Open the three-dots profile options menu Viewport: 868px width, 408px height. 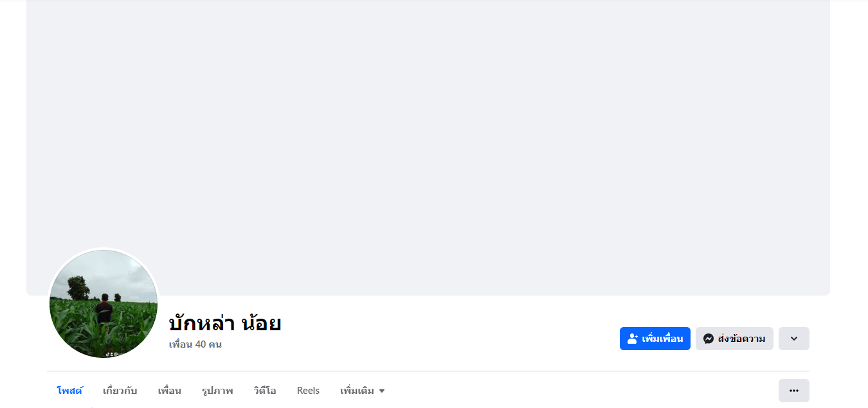[x=793, y=391]
